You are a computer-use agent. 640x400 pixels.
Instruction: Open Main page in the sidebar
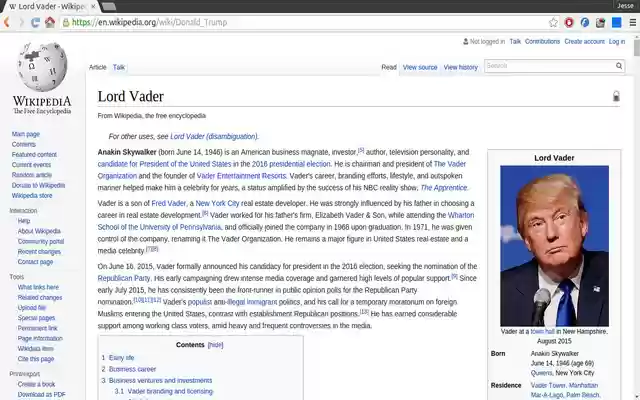click(26, 134)
